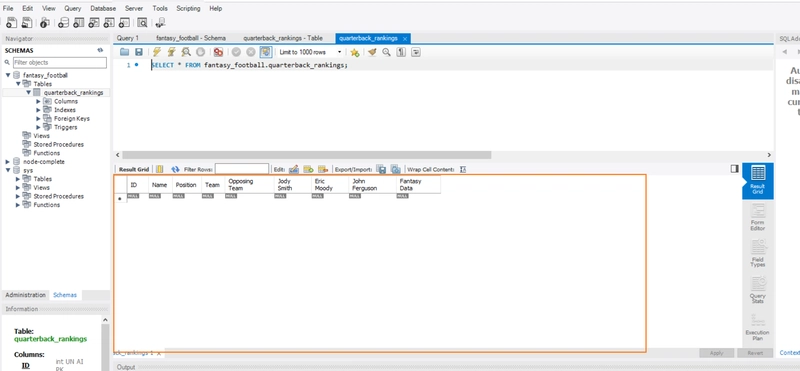Open find panel with magnifier icon
This screenshot has height=371, width=800.
[x=386, y=52]
